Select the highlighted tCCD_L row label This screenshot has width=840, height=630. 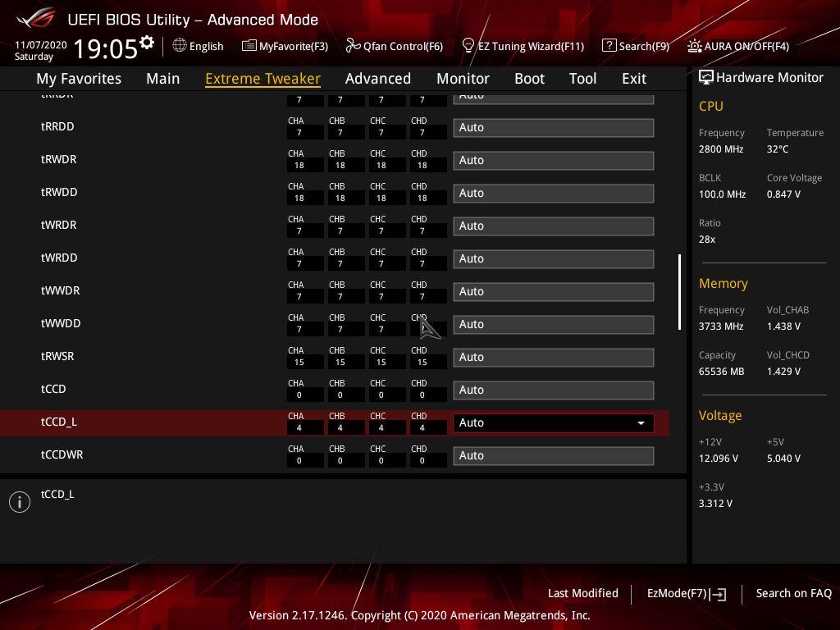[x=59, y=422]
